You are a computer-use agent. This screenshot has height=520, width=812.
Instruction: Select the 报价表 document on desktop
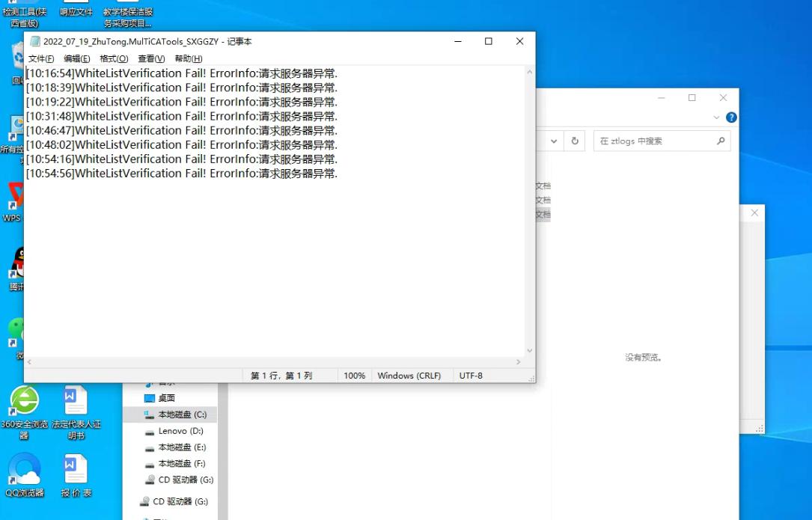[x=76, y=470]
